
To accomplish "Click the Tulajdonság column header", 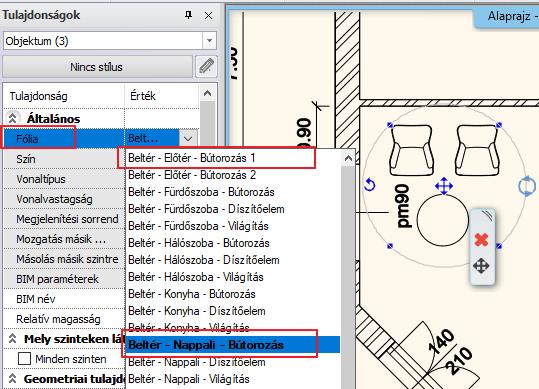I will pyautogui.click(x=64, y=96).
